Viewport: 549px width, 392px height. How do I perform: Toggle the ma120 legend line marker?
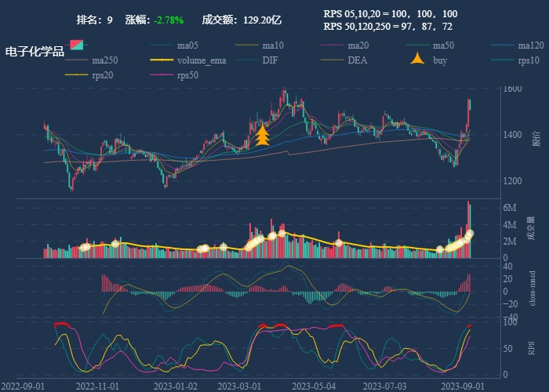pyautogui.click(x=503, y=45)
